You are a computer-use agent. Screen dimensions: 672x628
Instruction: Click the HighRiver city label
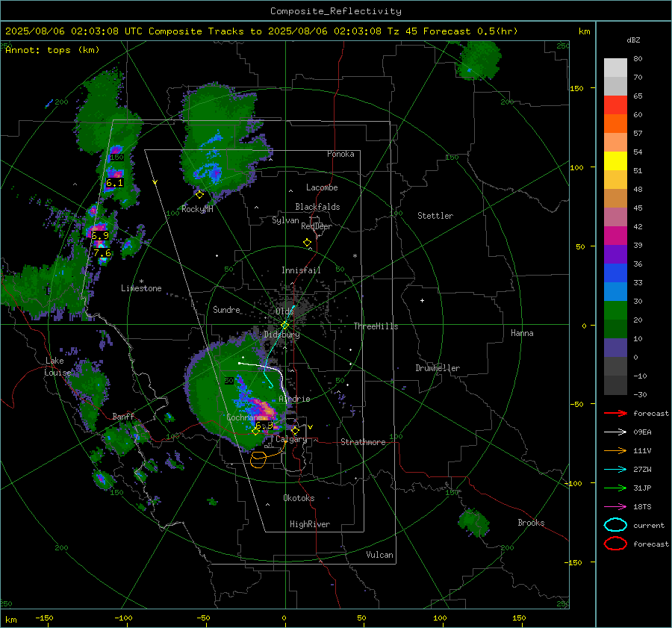coord(310,524)
